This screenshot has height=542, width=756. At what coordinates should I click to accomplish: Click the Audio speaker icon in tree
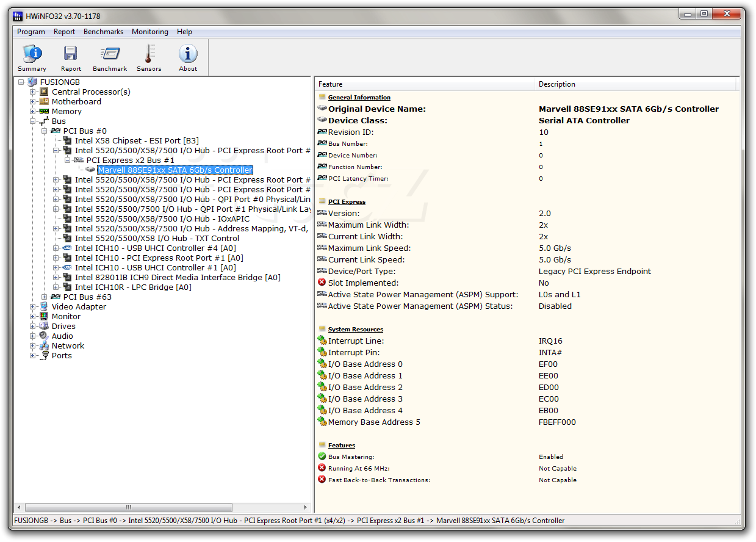[x=44, y=336]
